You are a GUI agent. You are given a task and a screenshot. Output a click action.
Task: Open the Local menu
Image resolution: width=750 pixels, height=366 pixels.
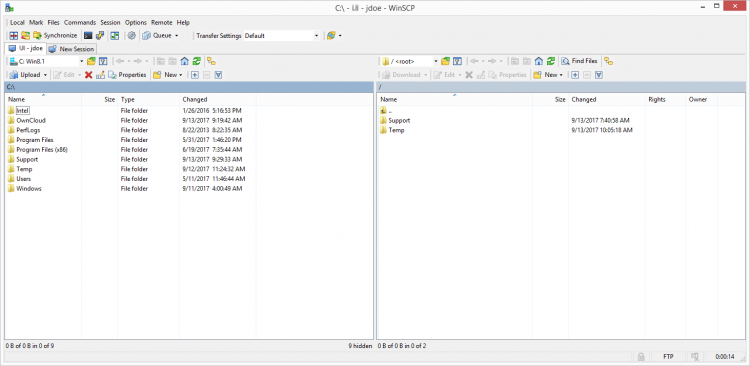(x=17, y=22)
